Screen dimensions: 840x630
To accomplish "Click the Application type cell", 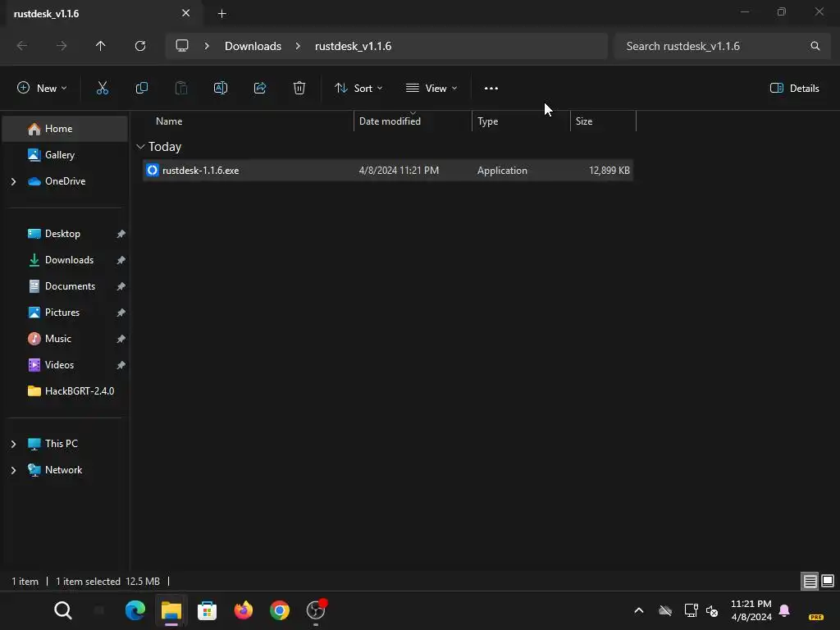I will point(502,171).
